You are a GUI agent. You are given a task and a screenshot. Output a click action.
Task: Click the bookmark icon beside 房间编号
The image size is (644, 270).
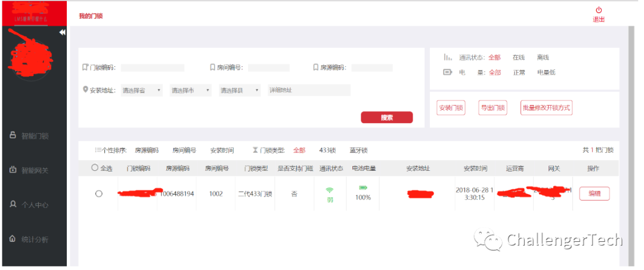point(212,67)
